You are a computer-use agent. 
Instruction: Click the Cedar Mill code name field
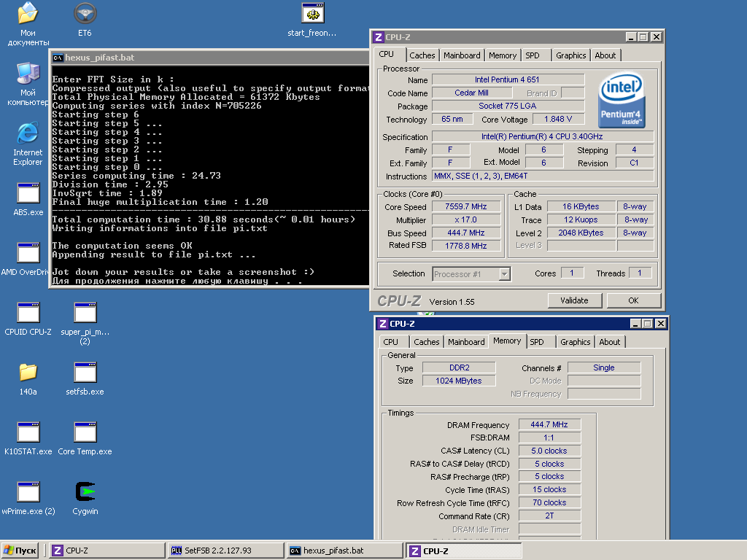[x=472, y=93]
